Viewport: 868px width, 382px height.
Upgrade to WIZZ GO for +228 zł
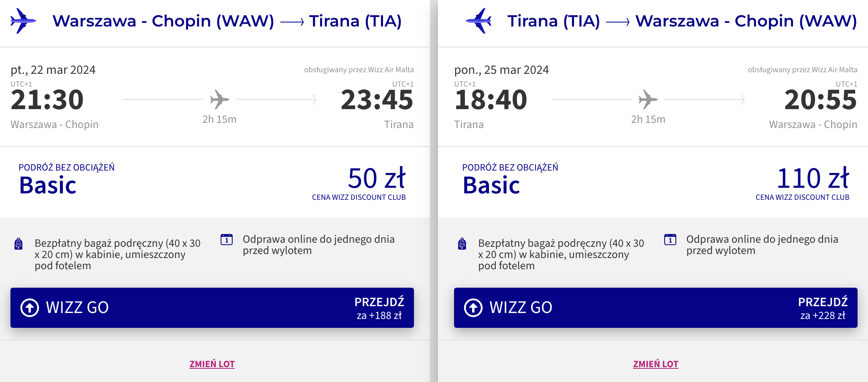[656, 308]
